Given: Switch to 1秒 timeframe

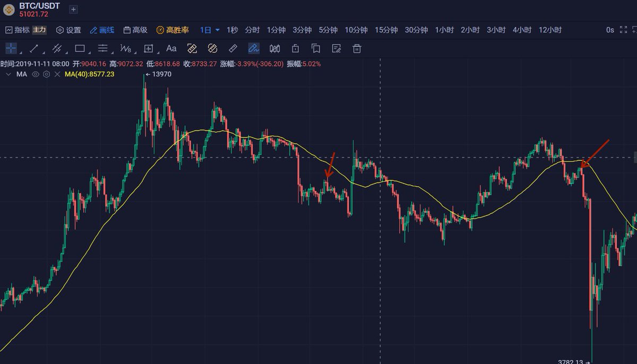Looking at the screenshot, I should (233, 30).
